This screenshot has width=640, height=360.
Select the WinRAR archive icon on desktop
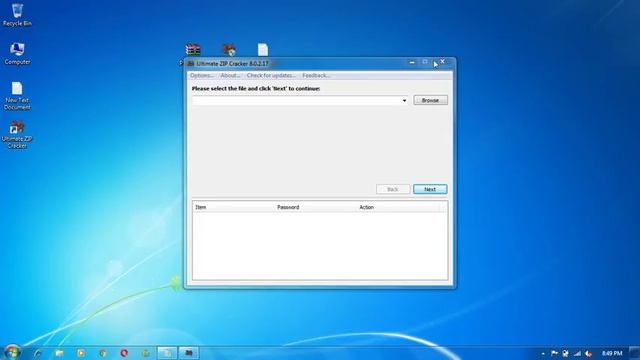pyautogui.click(x=193, y=50)
